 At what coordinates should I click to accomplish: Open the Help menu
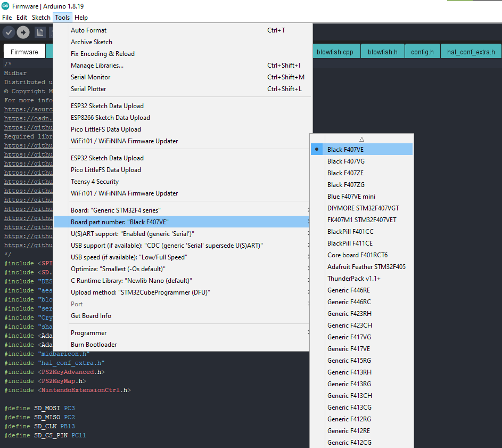pos(81,17)
